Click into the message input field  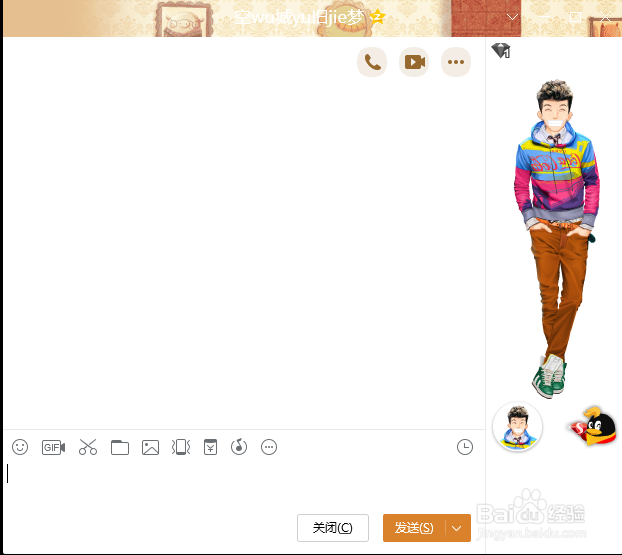244,484
